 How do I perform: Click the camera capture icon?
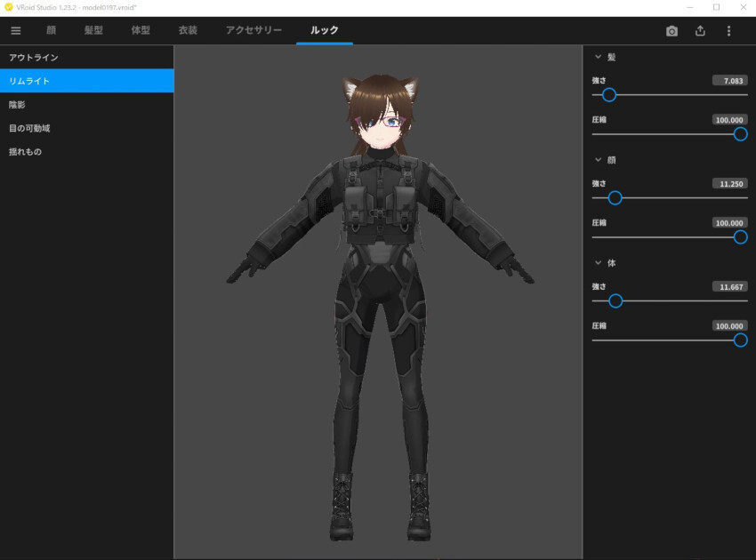[x=672, y=31]
